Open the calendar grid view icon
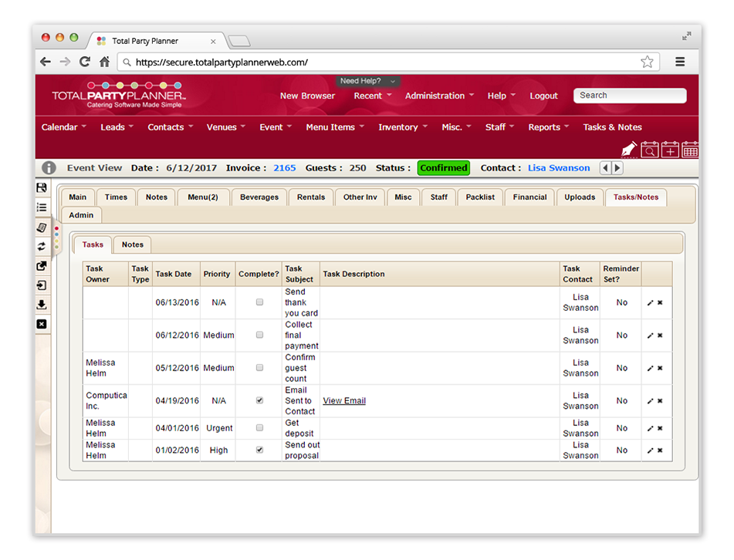Screen dimensions: 734x560 pos(690,150)
